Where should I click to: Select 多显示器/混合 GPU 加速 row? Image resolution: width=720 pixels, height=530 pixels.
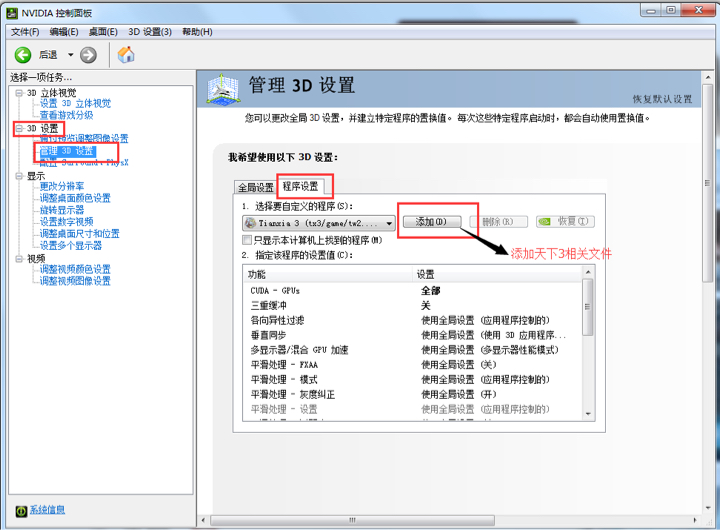tap(413, 350)
